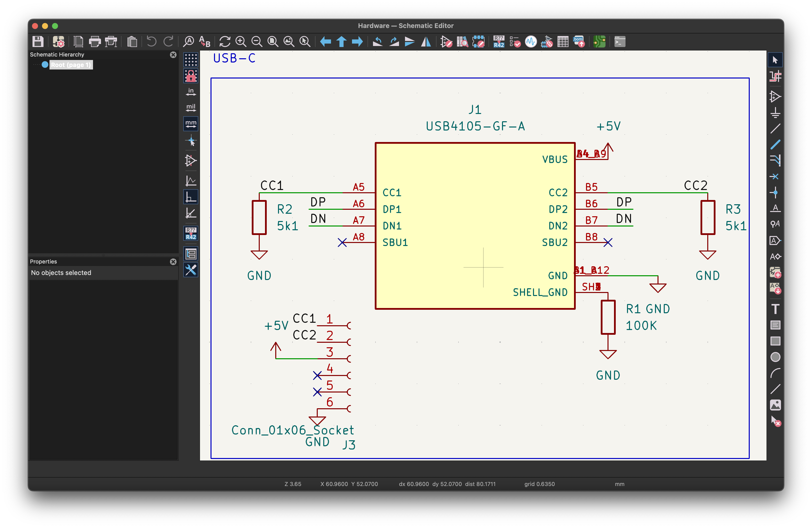This screenshot has width=812, height=528.
Task: Open Page Settings sheet icon
Action: (x=78, y=41)
